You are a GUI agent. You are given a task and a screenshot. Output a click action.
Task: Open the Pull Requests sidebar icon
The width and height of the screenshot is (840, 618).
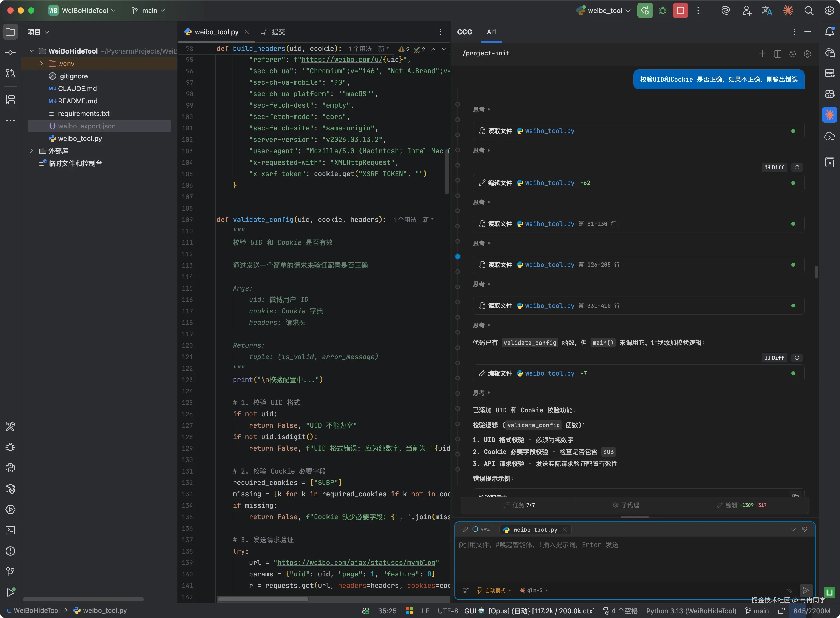tap(10, 73)
